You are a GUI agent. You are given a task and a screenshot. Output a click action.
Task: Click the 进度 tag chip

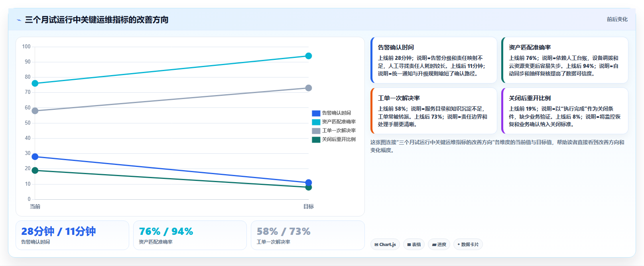(x=439, y=244)
